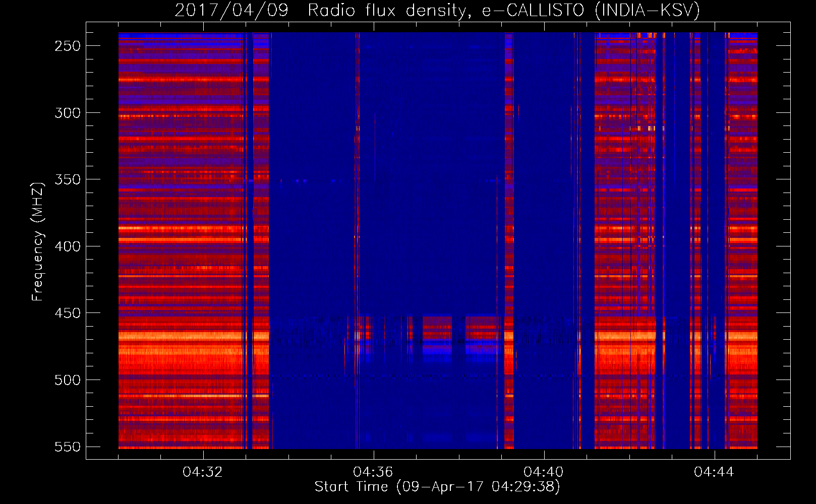Click the 'Frequency (MHZ)' y-axis label
Image resolution: width=816 pixels, height=504 pixels.
(38, 241)
